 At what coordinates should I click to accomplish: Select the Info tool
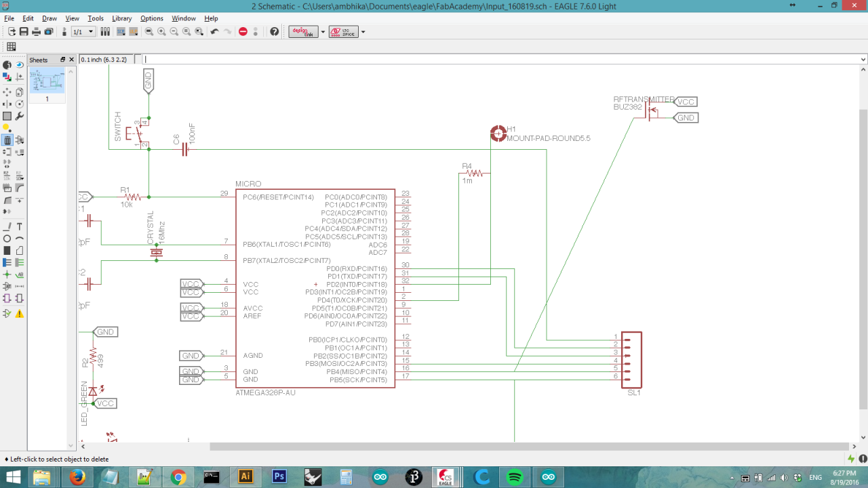7,65
